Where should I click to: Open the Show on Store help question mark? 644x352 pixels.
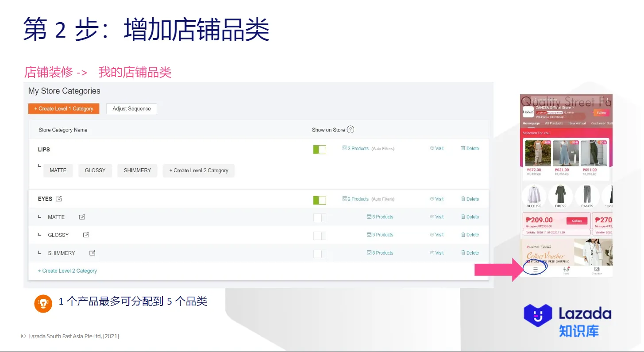350,129
